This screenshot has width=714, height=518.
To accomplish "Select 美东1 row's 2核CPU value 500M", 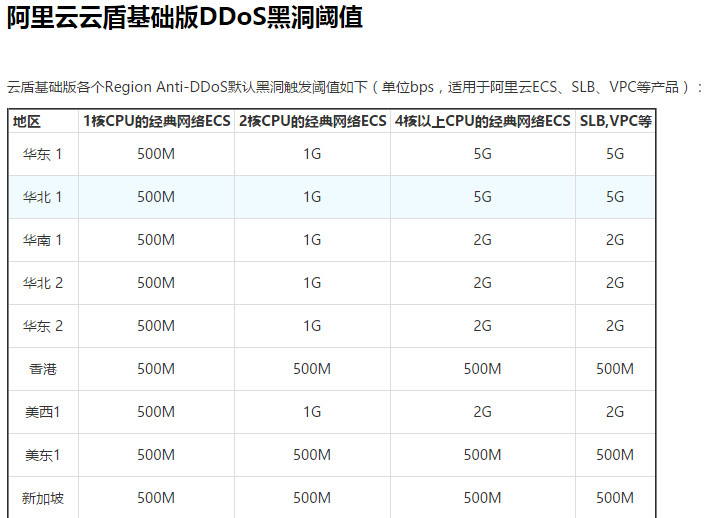I will click(312, 455).
